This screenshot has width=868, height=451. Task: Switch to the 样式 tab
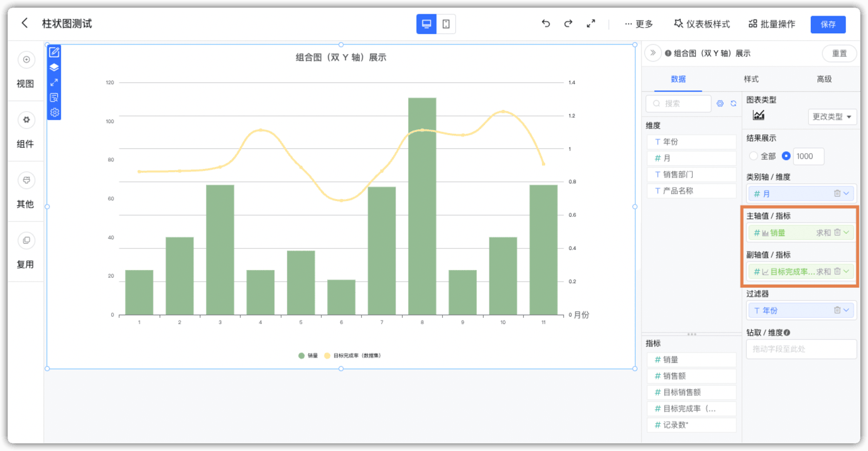click(751, 79)
